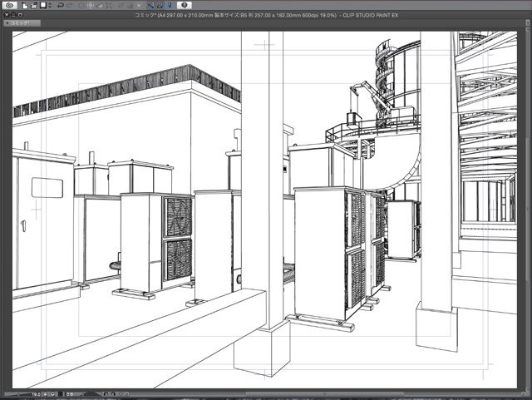
Task: Adjust the zoom slider in the status bar
Action: point(17,394)
